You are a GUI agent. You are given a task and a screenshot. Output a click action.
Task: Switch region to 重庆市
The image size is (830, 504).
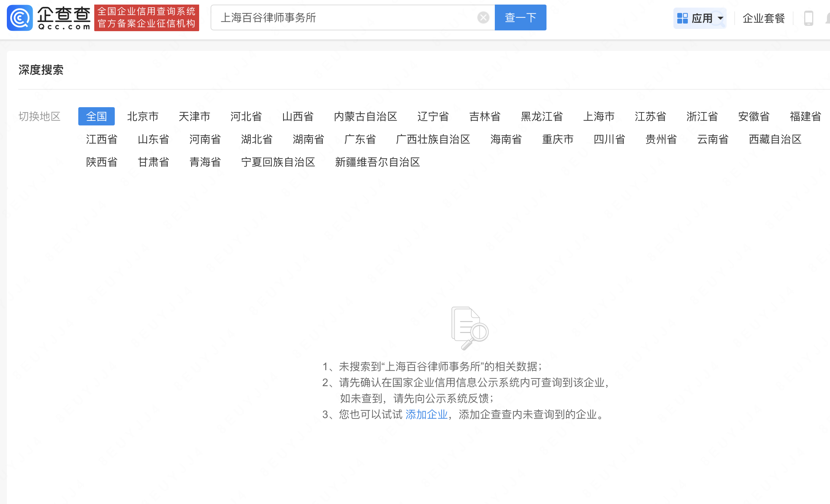pos(558,139)
